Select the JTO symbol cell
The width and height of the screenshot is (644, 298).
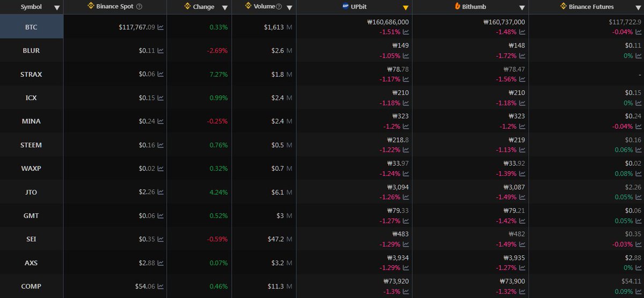click(x=32, y=192)
